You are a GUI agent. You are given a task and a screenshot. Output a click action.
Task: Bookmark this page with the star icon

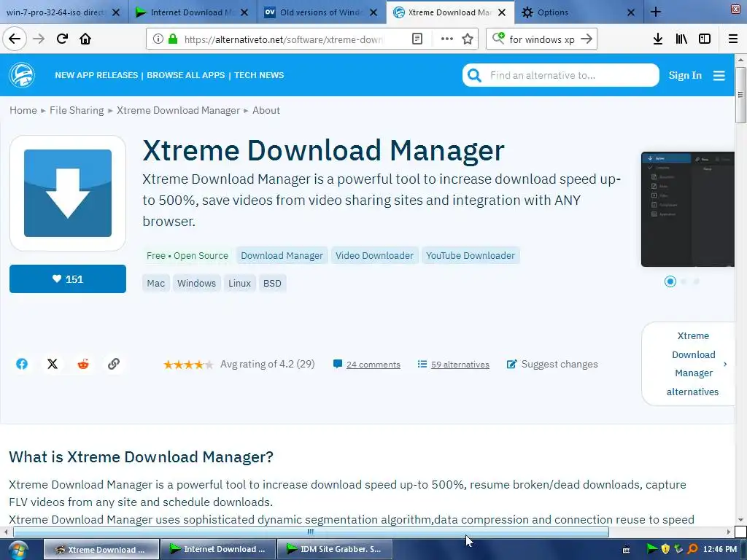(468, 39)
